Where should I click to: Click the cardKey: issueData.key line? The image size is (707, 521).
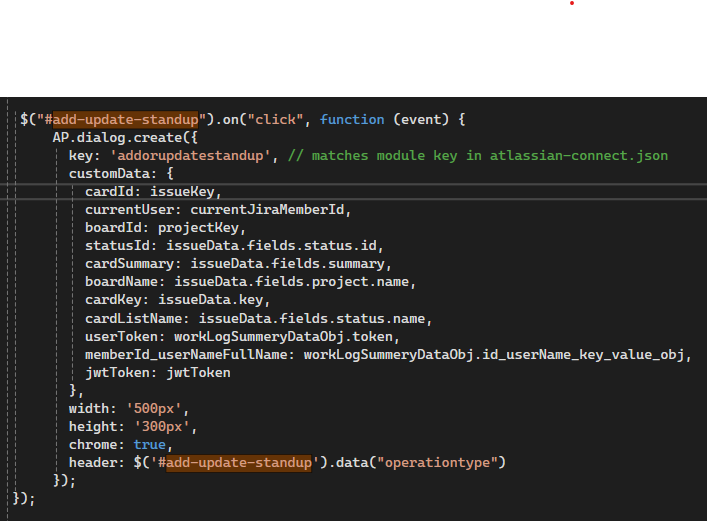coord(177,300)
